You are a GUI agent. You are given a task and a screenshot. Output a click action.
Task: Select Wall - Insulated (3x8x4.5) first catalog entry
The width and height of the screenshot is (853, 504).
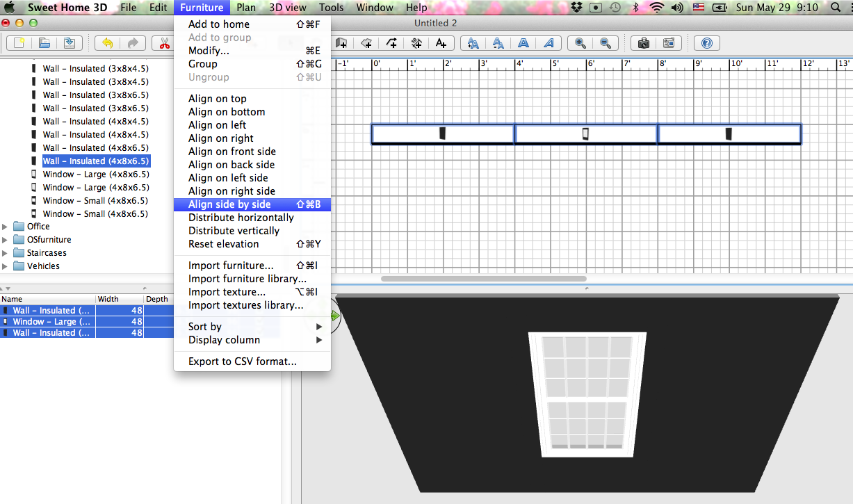(x=95, y=69)
